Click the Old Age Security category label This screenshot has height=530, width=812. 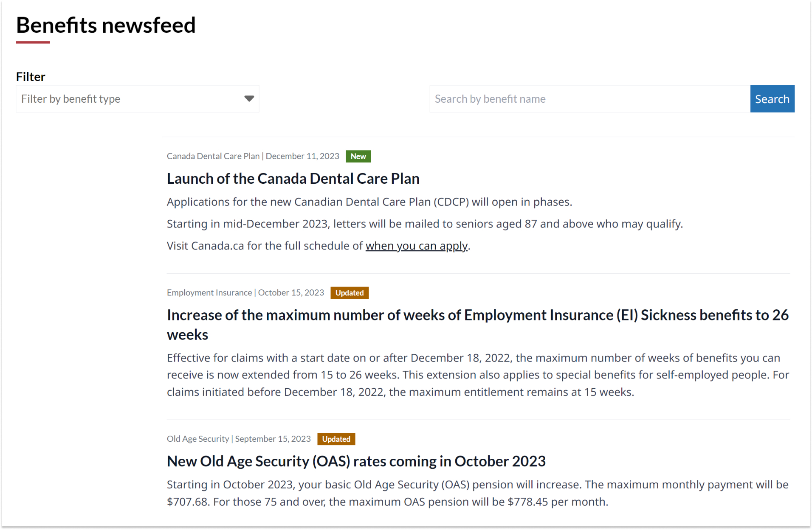coord(197,439)
